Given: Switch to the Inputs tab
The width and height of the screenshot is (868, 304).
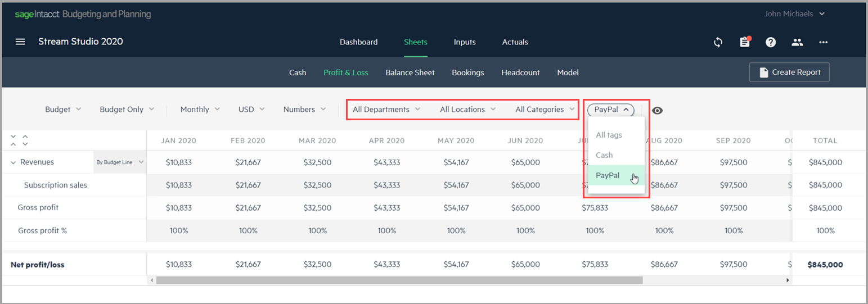Looking at the screenshot, I should pyautogui.click(x=465, y=42).
